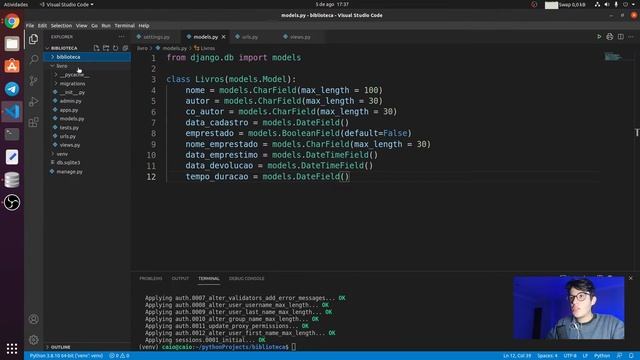Click the code minimap preview
This screenshot has width=640, height=360.
(x=613, y=56)
